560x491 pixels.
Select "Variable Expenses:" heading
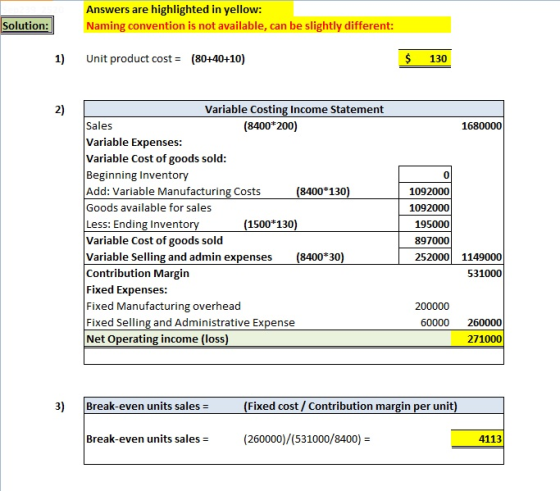(134, 142)
